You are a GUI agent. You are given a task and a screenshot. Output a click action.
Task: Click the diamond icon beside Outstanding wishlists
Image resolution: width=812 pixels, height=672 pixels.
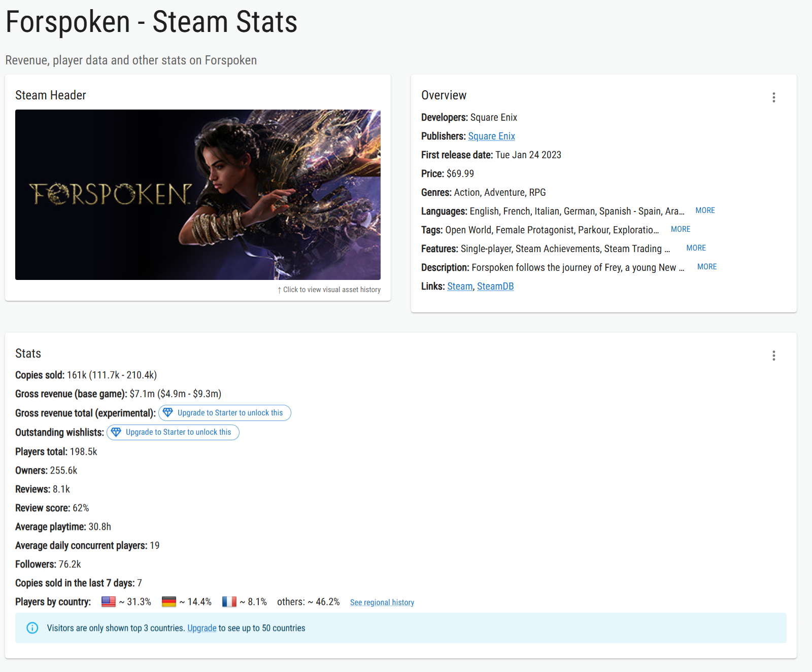click(116, 432)
